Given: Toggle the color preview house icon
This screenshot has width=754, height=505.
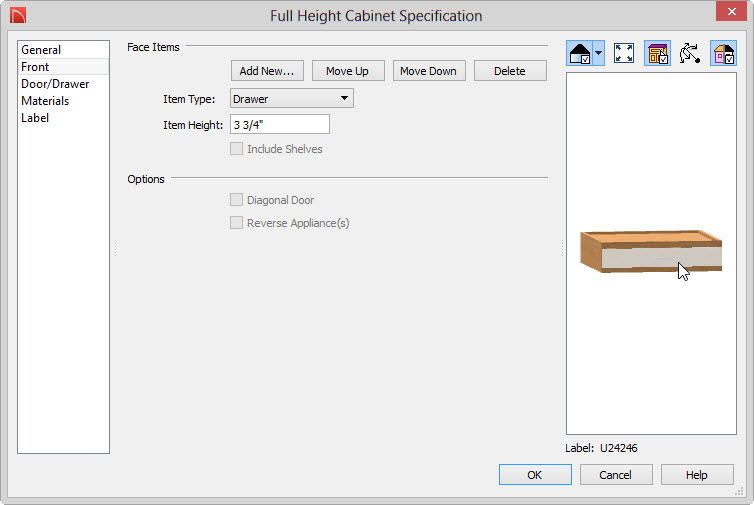Looking at the screenshot, I should (724, 53).
